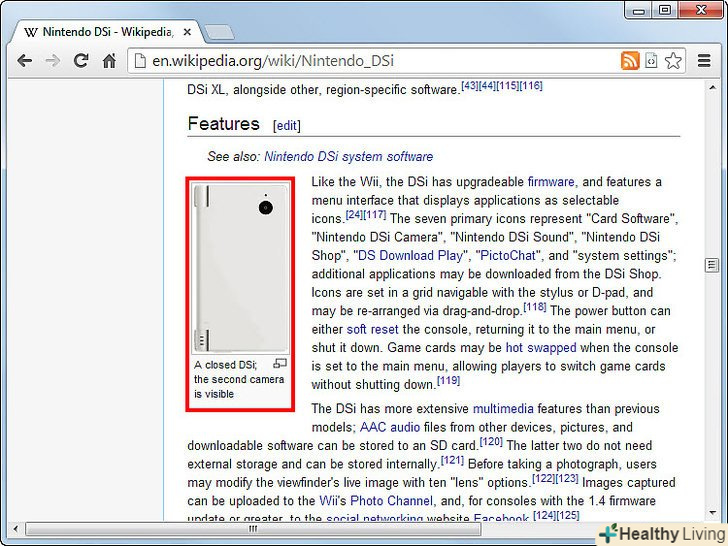Click the browser forward arrow

tap(52, 61)
